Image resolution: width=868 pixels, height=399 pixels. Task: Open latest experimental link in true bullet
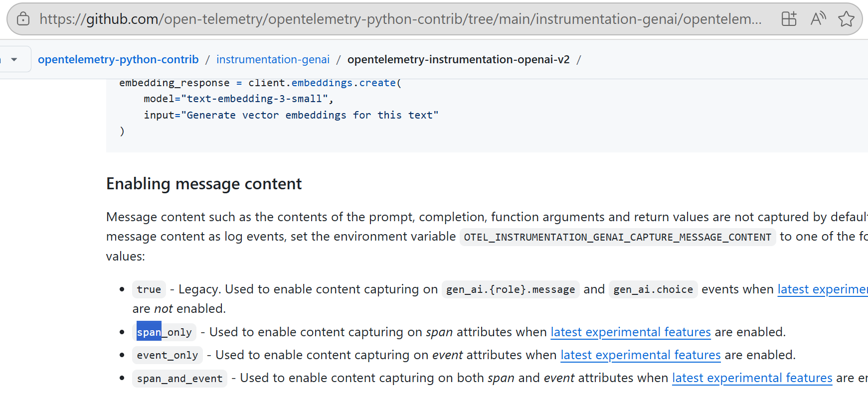coord(822,289)
